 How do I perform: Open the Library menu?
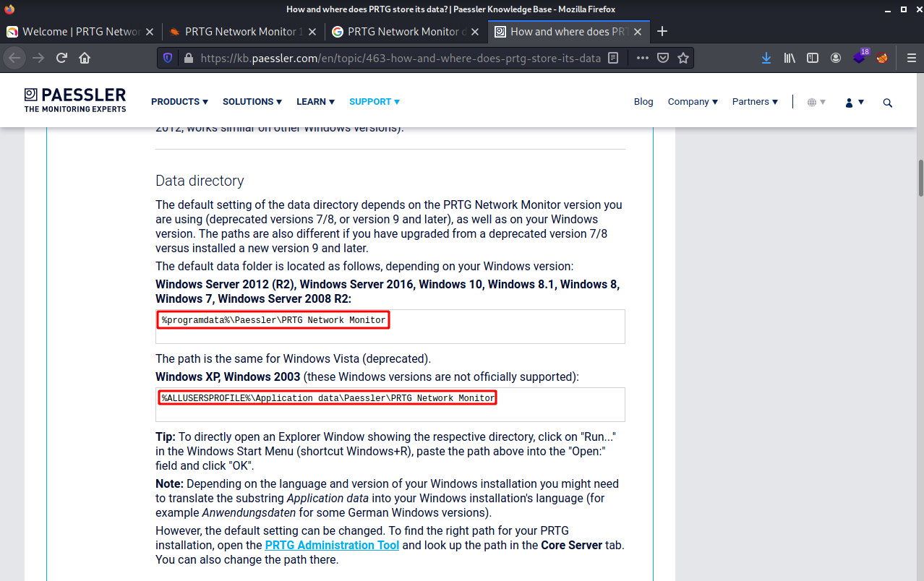pyautogui.click(x=790, y=58)
